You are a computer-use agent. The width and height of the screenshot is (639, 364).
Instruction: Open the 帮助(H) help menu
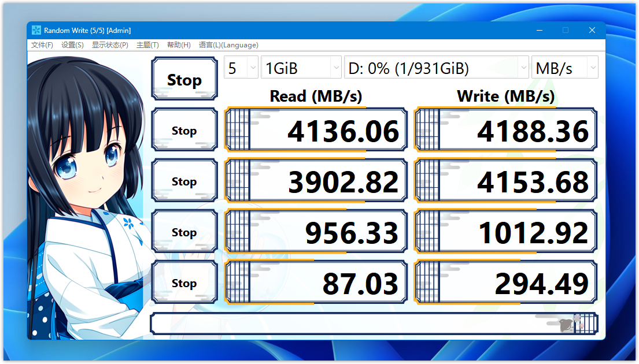[x=179, y=45]
